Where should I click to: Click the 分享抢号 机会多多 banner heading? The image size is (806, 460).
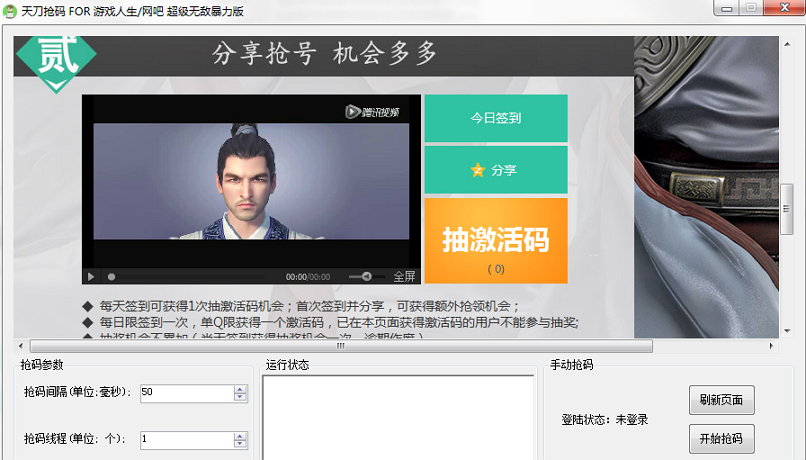[x=324, y=53]
